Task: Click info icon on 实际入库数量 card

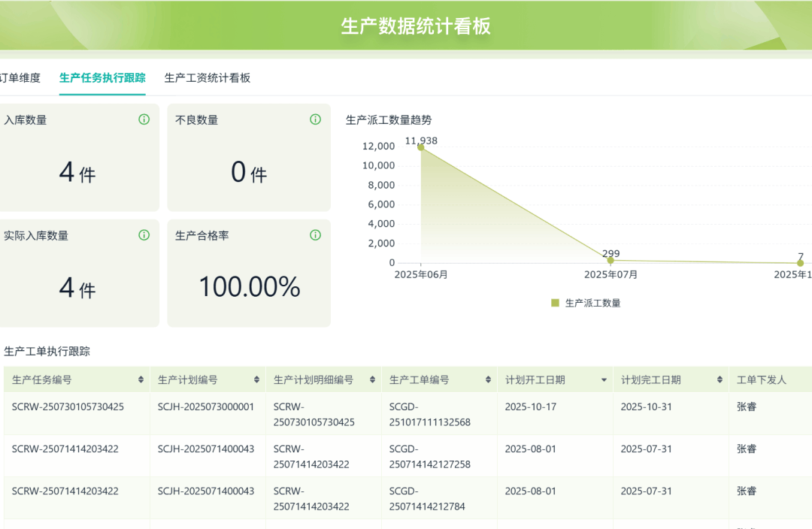Action: coord(144,235)
